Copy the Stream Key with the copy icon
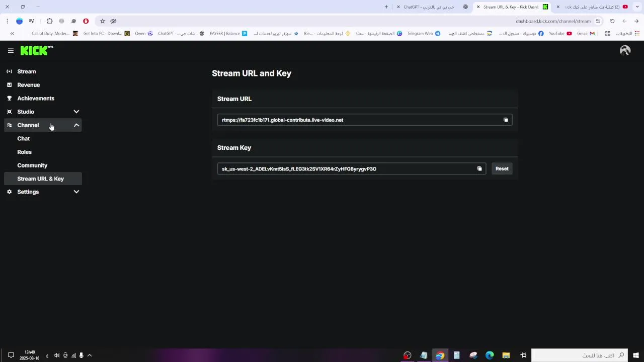This screenshot has width=644, height=362. tap(479, 169)
